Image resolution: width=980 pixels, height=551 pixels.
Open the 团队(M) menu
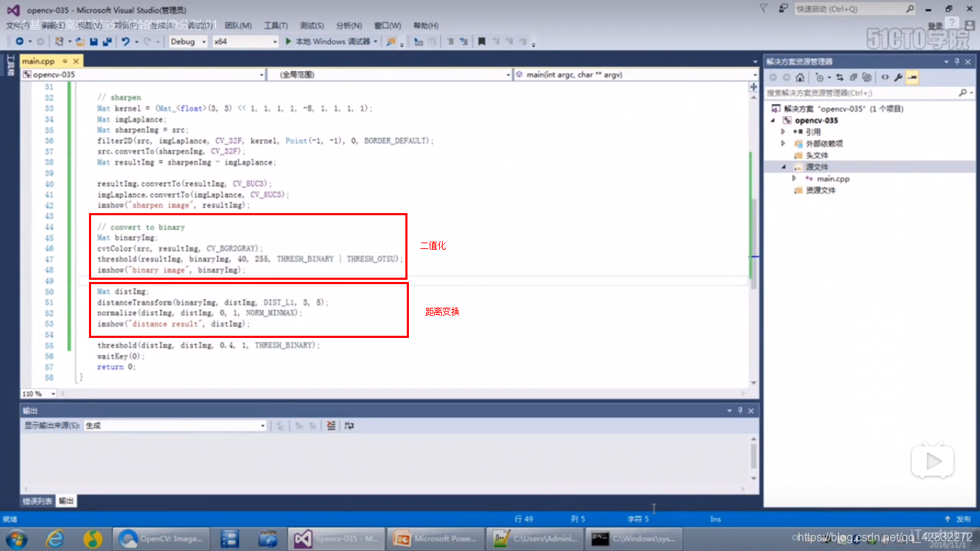coord(238,25)
